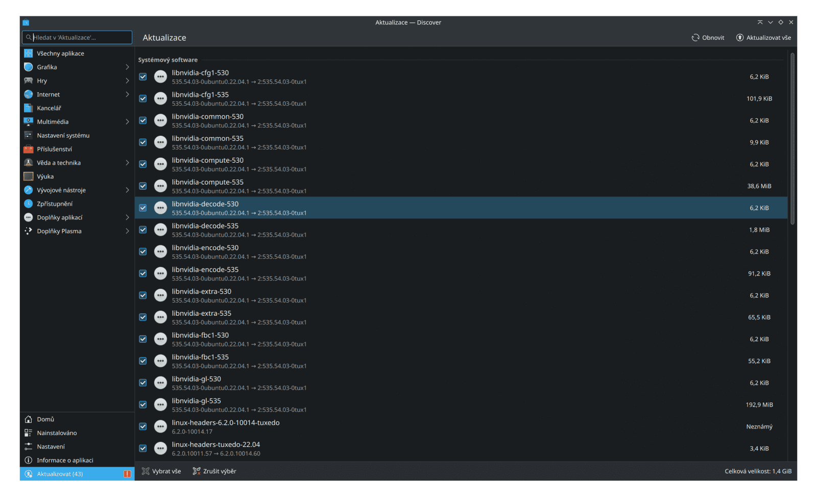
Task: Open the Všechny aplikace category icon
Action: pos(29,53)
